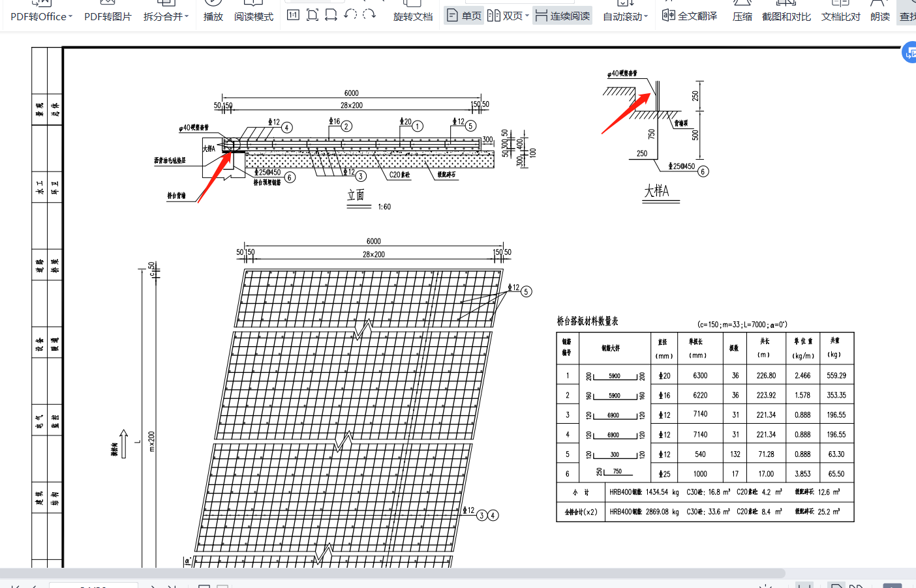Screen dimensions: 916x588
Task: Click the 压缩 compress tool
Action: tap(742, 16)
